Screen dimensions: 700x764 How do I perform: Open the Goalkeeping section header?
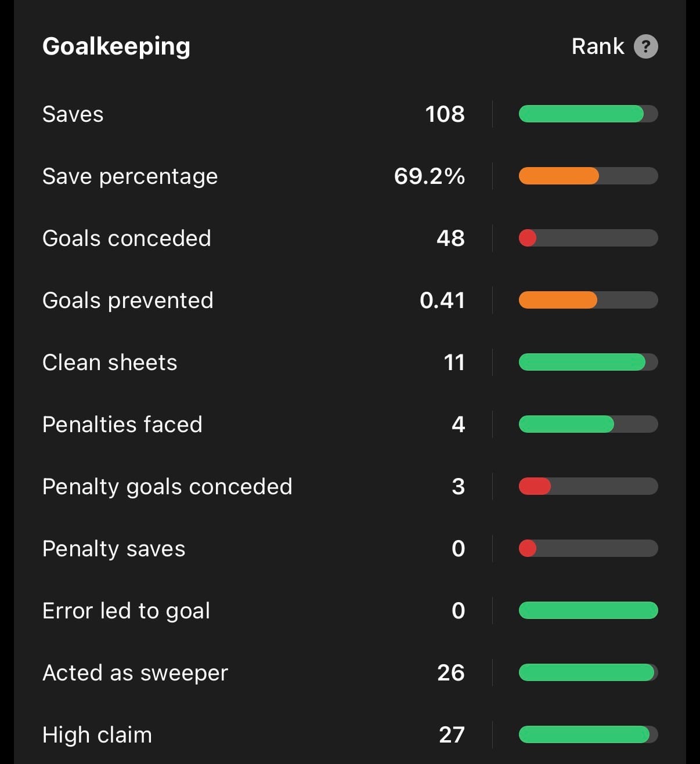[116, 46]
